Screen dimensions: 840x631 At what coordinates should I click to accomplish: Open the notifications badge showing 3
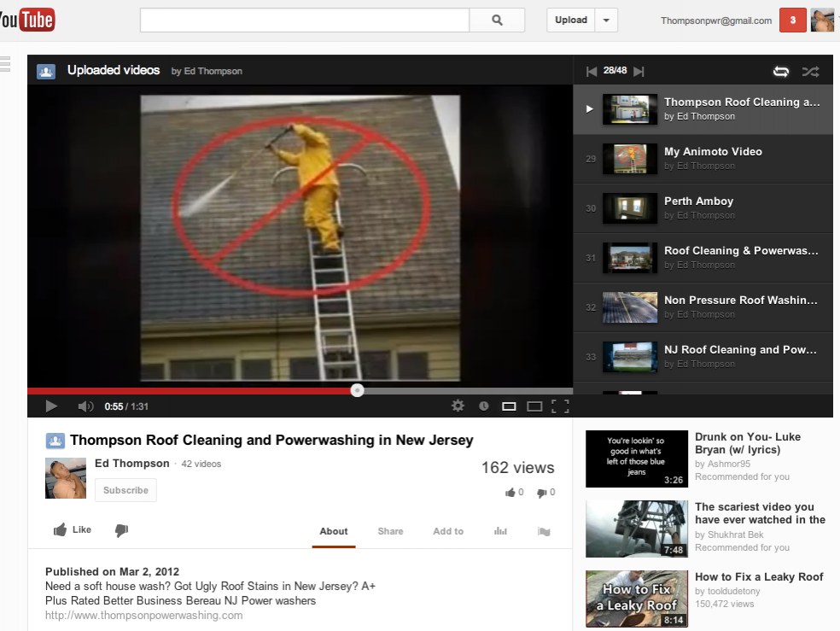point(792,20)
